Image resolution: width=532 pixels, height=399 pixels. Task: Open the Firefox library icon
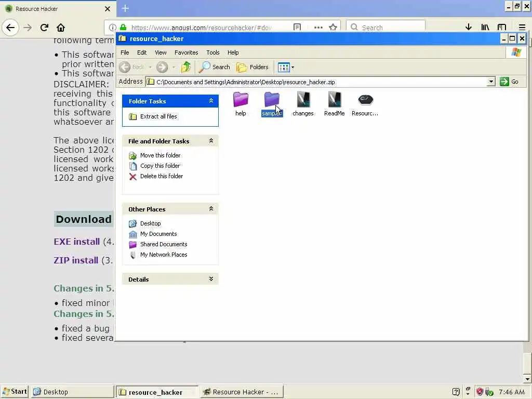point(485,27)
